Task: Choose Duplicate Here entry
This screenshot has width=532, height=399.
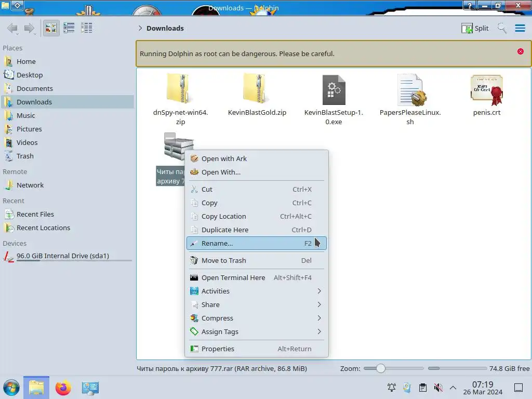Action: (257, 230)
